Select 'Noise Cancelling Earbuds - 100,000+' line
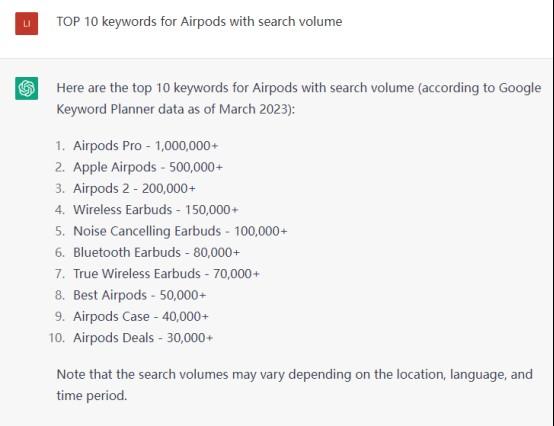 [180, 231]
